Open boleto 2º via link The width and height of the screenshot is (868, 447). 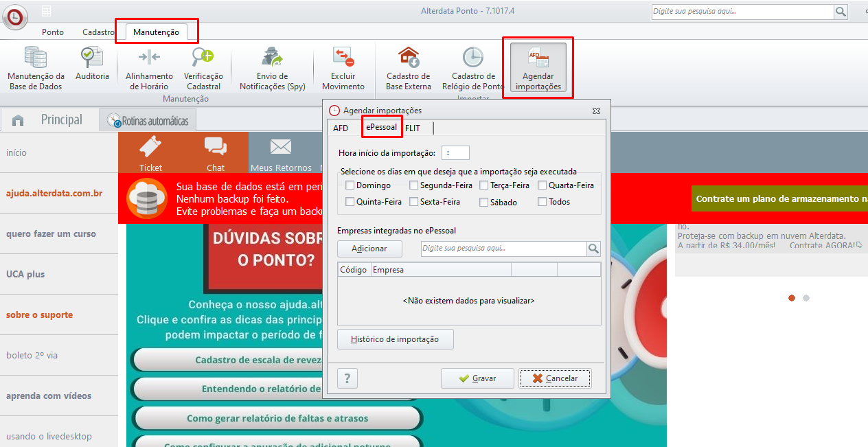pos(32,355)
